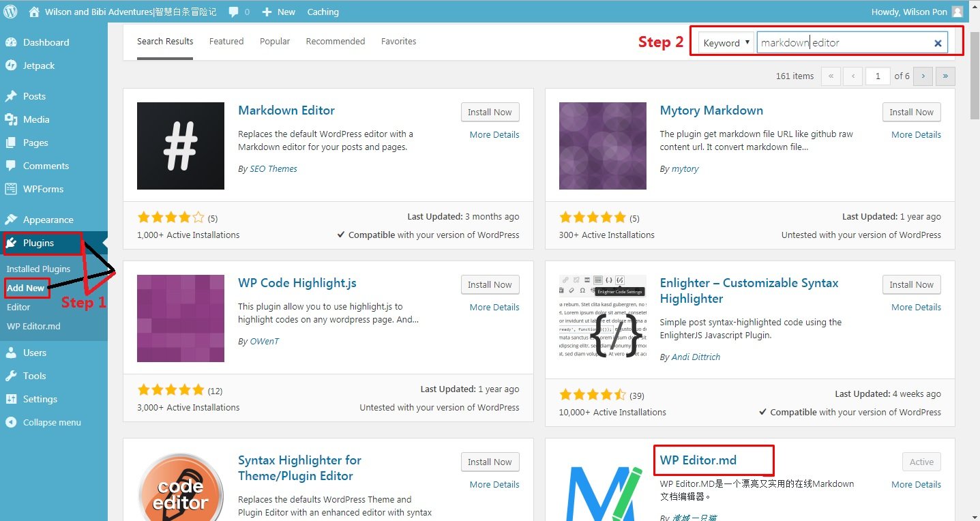Click the Dashboard gauge icon
Viewport: 980px width, 521px height.
tap(11, 42)
